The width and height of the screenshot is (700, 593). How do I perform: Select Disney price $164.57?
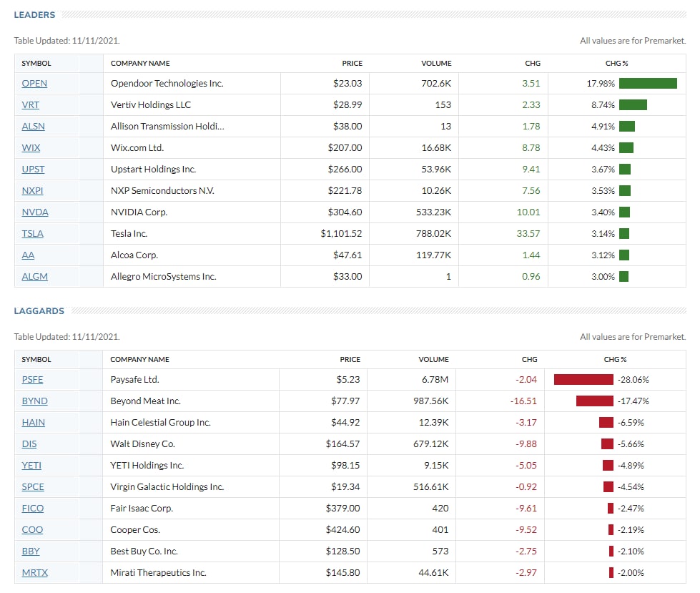click(x=343, y=444)
